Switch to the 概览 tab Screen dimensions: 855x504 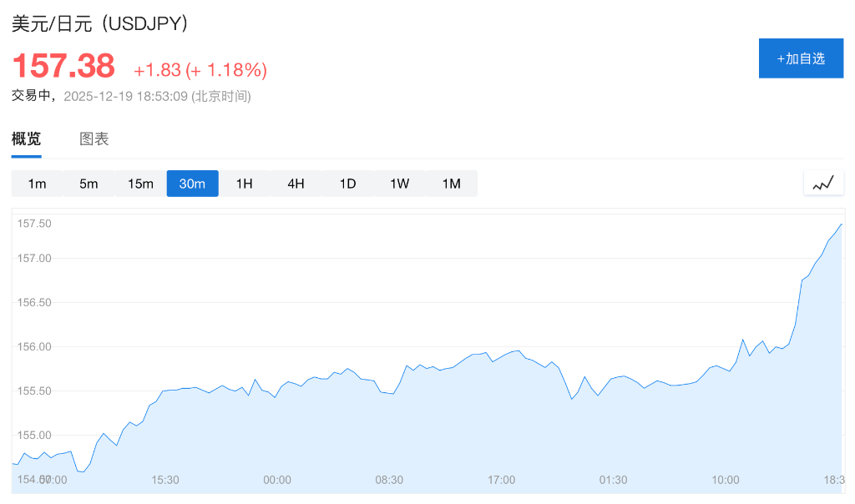[26, 139]
